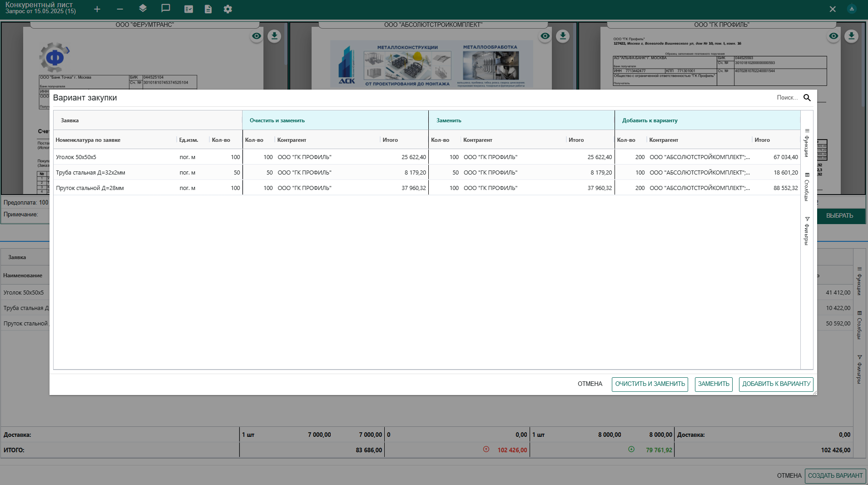
Task: Click the 18 601,20 total cell
Action: tap(785, 173)
